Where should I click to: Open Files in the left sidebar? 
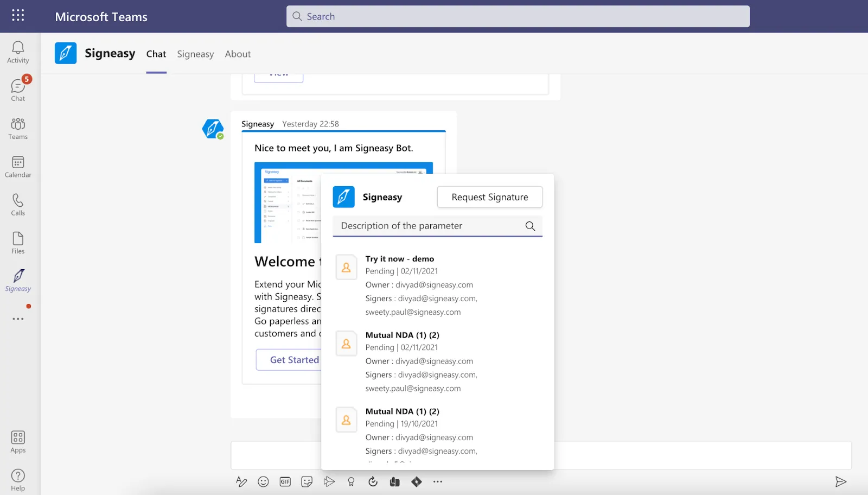coord(18,243)
